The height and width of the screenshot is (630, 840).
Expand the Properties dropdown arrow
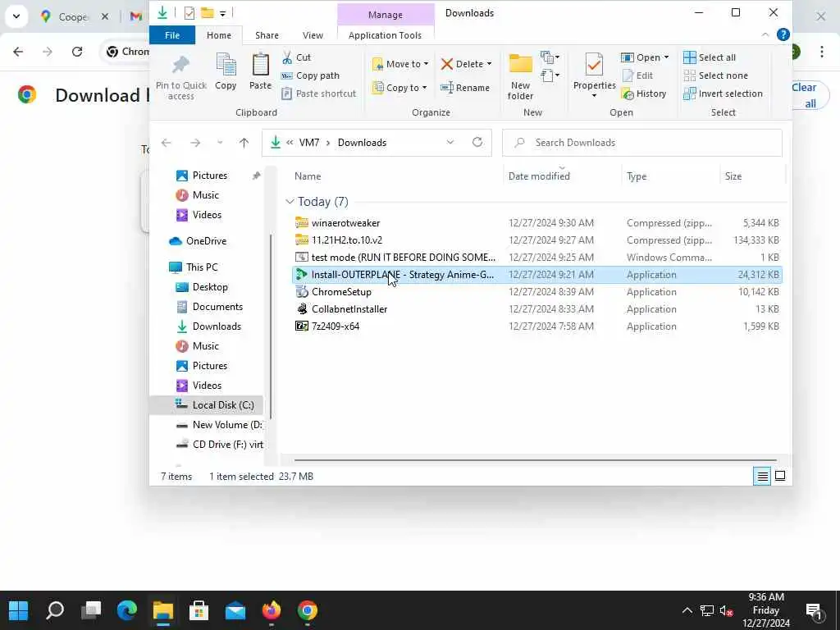pos(594,96)
